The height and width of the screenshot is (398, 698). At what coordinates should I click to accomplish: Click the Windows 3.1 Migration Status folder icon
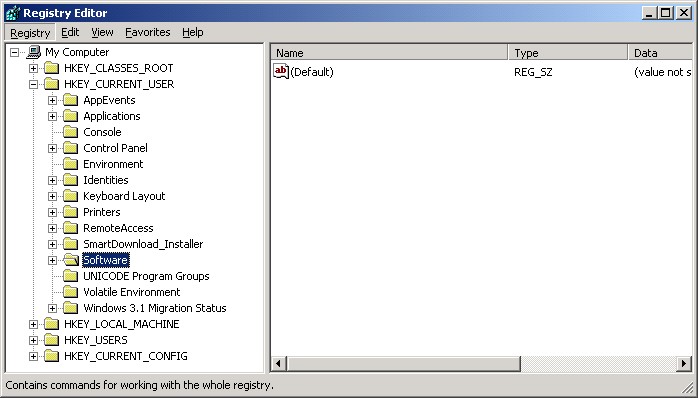71,309
